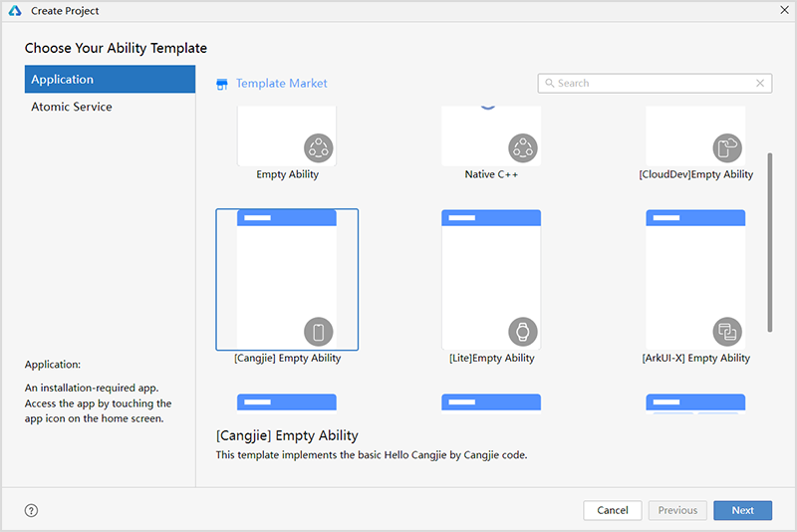Click the phone icon on Cangjie template
Viewport: 797px width, 532px height.
(318, 332)
